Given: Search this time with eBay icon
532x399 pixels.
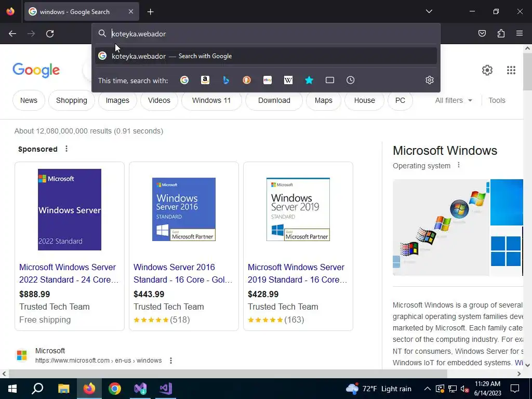Looking at the screenshot, I should [x=268, y=80].
